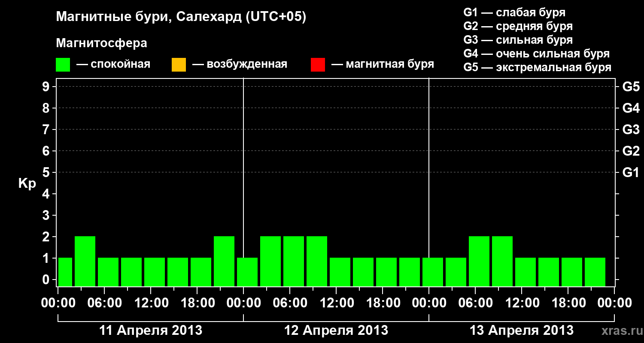Click the 18:00 time label above 13 Апреля
This screenshot has width=644, height=343.
pyautogui.click(x=568, y=303)
